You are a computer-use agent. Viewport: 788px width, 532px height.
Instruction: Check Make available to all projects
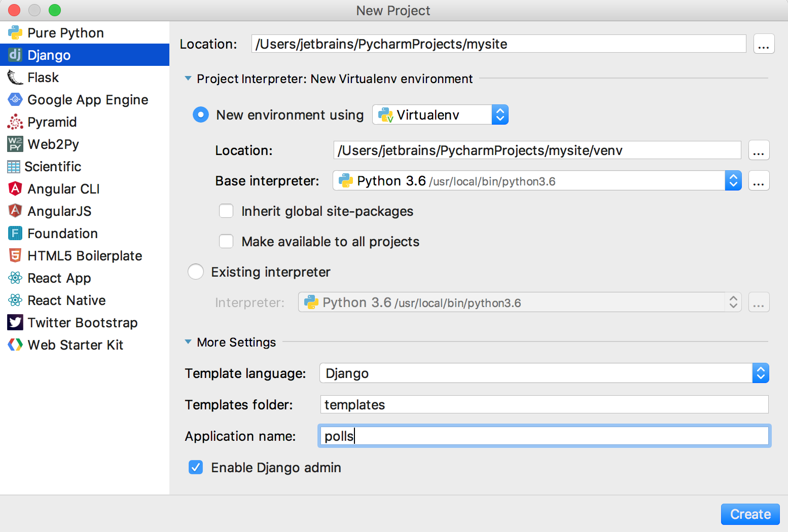coord(226,242)
